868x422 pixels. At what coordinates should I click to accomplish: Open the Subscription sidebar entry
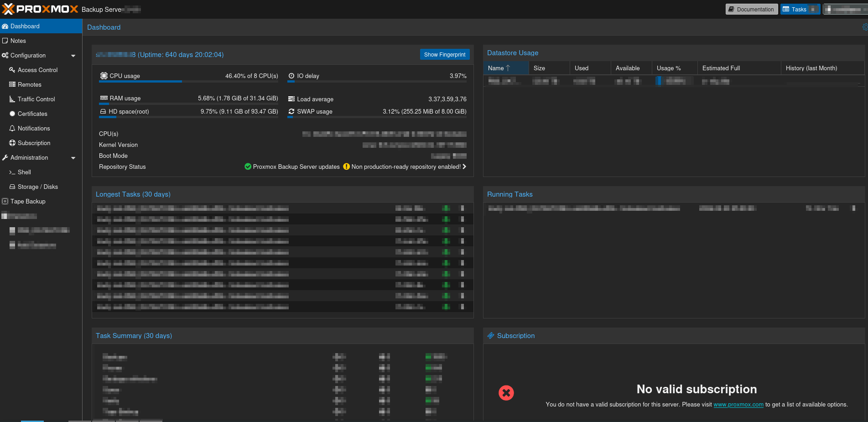[x=41, y=143]
